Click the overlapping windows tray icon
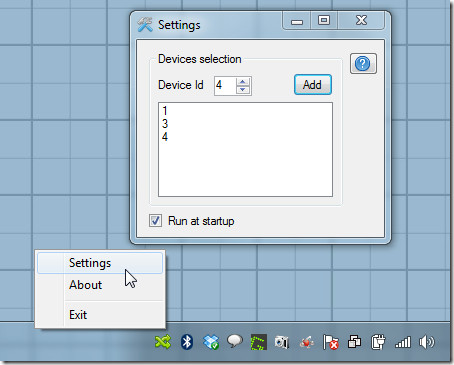454x365 pixels. pyautogui.click(x=354, y=342)
